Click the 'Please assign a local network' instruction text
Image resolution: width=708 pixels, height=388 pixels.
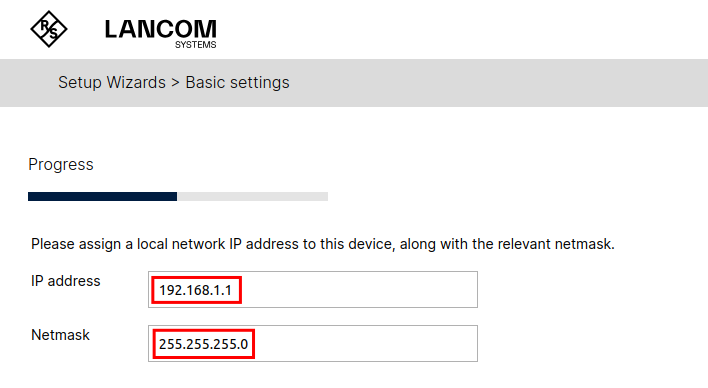(323, 244)
